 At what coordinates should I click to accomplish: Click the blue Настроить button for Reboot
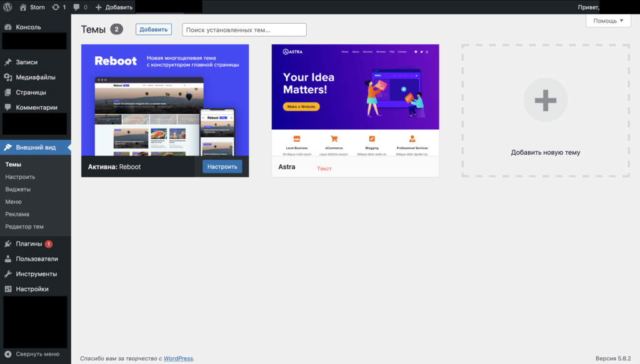pyautogui.click(x=222, y=166)
